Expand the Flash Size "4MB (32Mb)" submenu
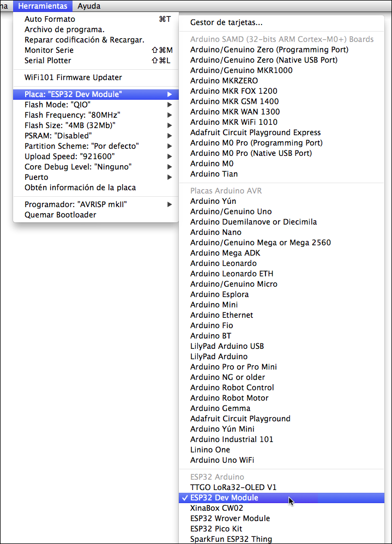This screenshot has width=392, height=544. (x=96, y=125)
